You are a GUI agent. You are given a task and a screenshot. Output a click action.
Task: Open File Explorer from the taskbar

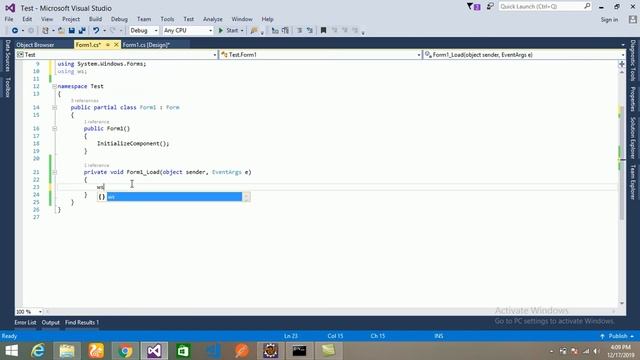tap(67, 351)
